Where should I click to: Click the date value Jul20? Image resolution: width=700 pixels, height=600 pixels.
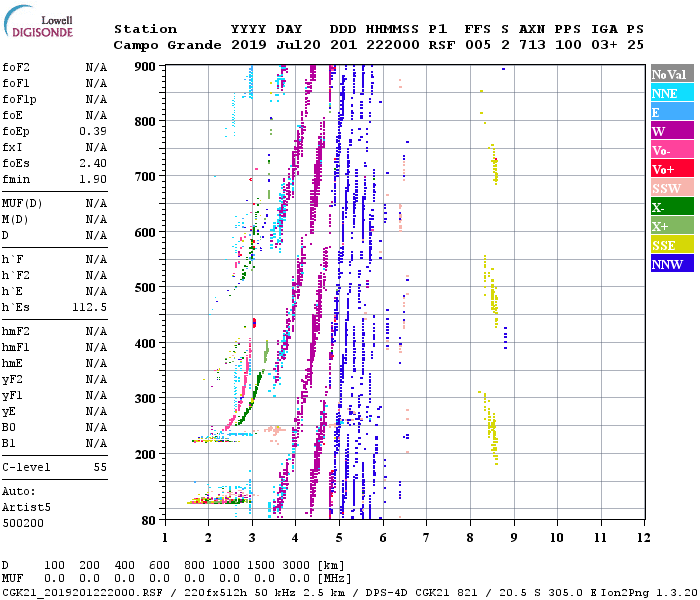(298, 45)
